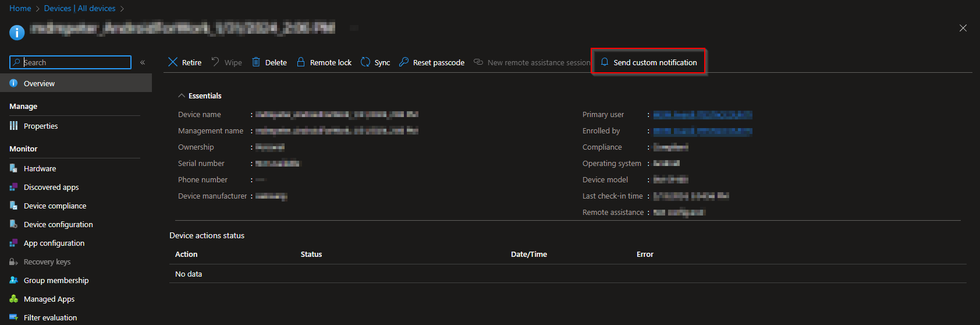Screen dimensions: 980x325
Task: Click the remote assistance session icon
Action: coord(478,62)
